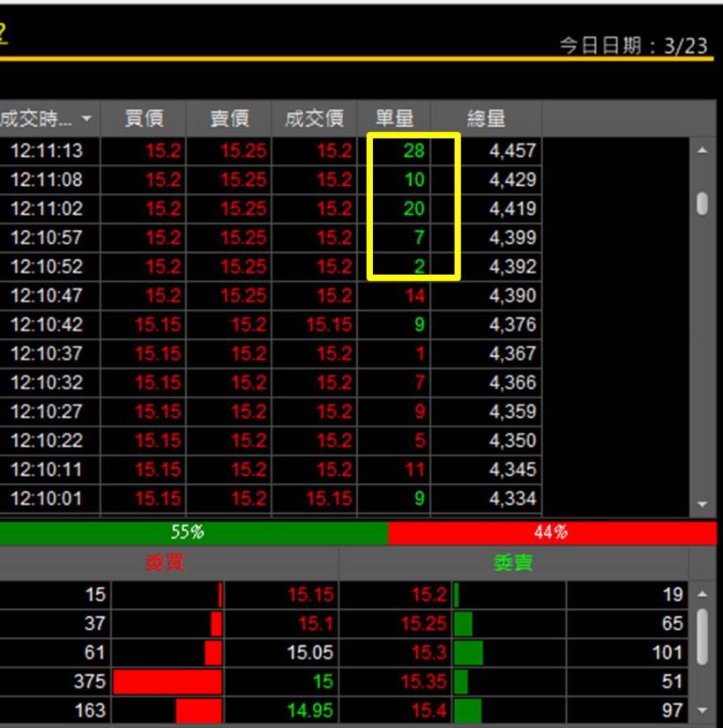The image size is (723, 728).
Task: Click the order book scroll-up arrow
Action: [702, 594]
